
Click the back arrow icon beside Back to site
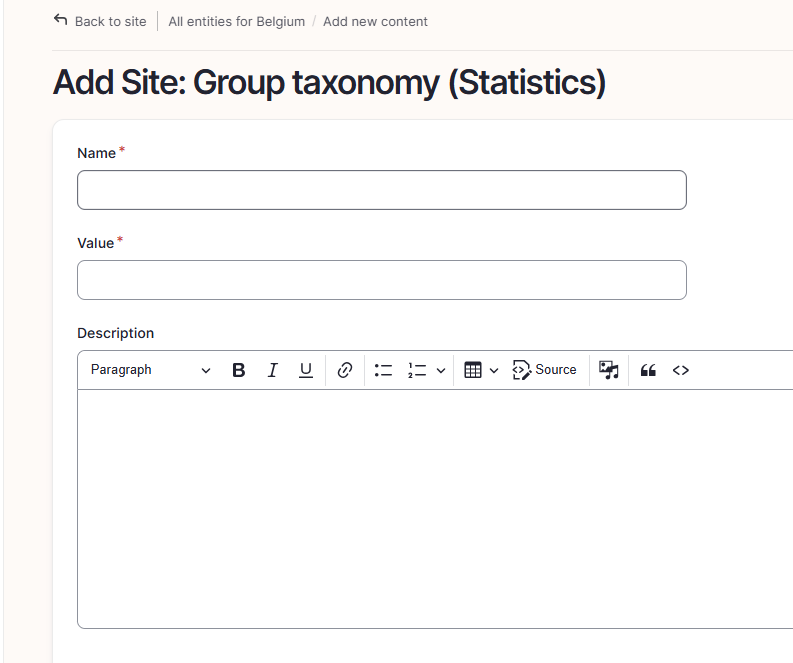pos(61,20)
